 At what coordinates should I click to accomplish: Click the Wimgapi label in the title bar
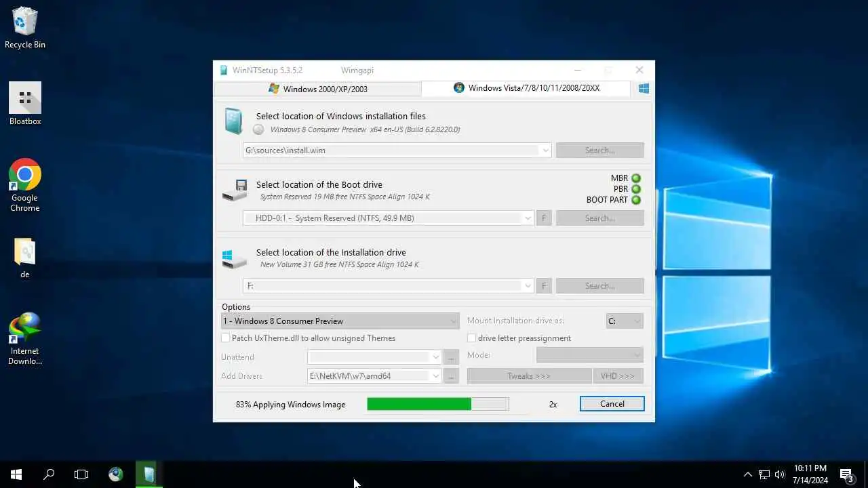[x=357, y=70]
